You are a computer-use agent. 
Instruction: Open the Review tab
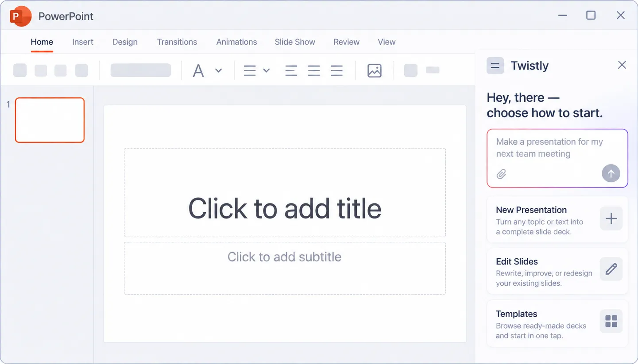click(346, 42)
